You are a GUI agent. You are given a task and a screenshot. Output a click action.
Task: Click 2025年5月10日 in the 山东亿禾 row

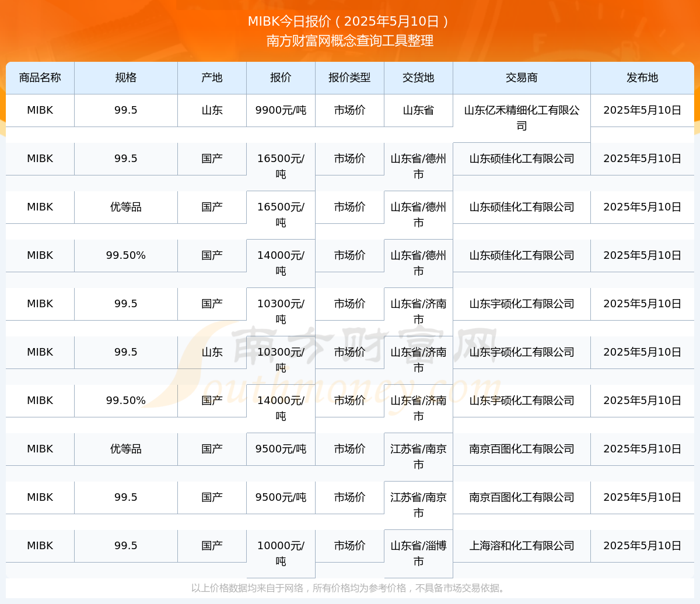pos(642,110)
